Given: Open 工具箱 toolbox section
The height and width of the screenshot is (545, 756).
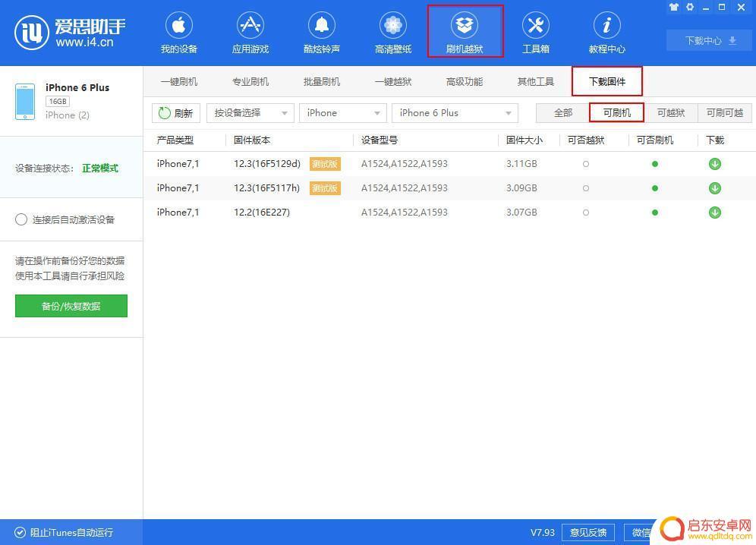Looking at the screenshot, I should 536,33.
